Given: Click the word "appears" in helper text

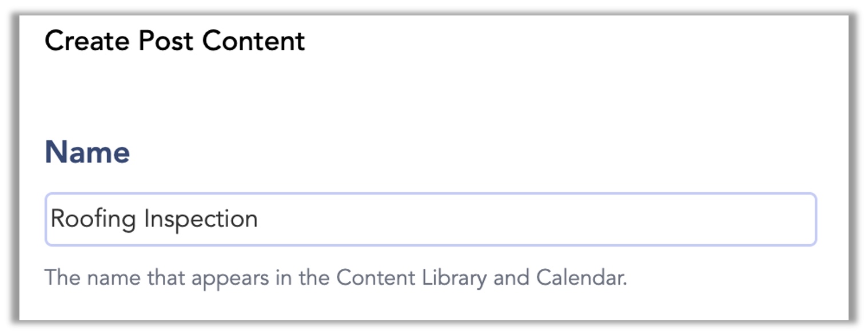Looking at the screenshot, I should (x=230, y=277).
